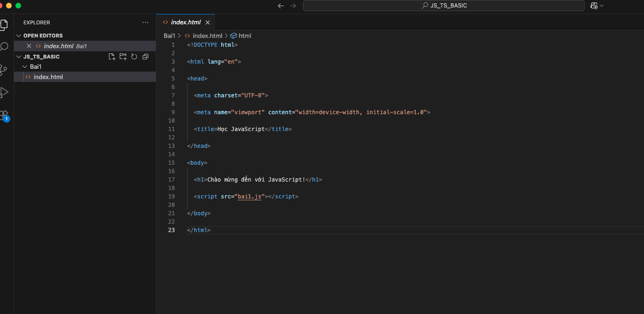Click the JS_TS_BASIC command center search box
This screenshot has width=644, height=314.
click(443, 6)
